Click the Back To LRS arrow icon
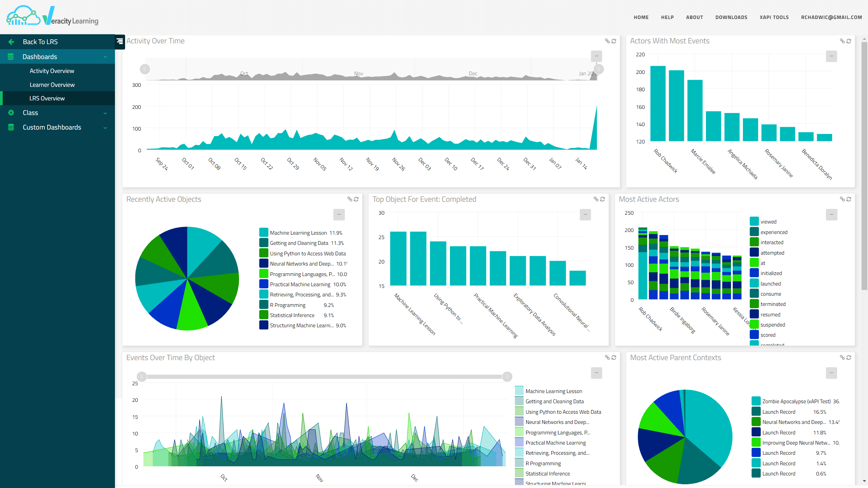 [11, 42]
